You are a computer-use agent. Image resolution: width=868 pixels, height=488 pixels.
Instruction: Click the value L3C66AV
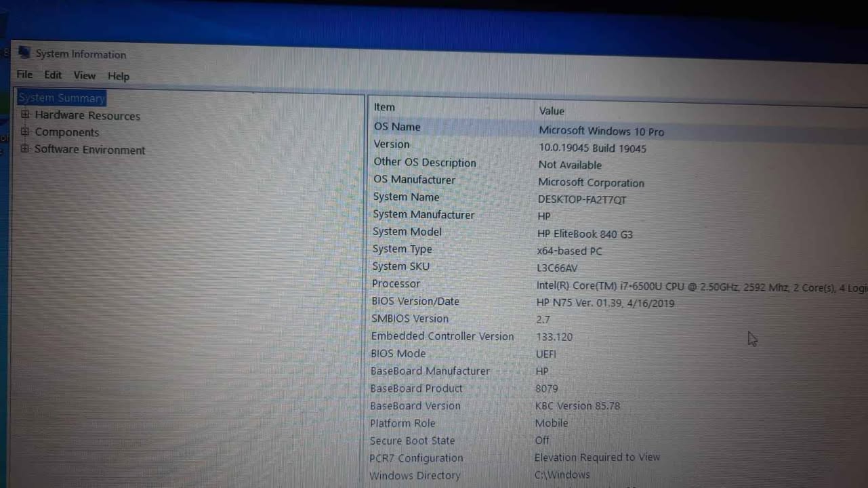(x=557, y=268)
